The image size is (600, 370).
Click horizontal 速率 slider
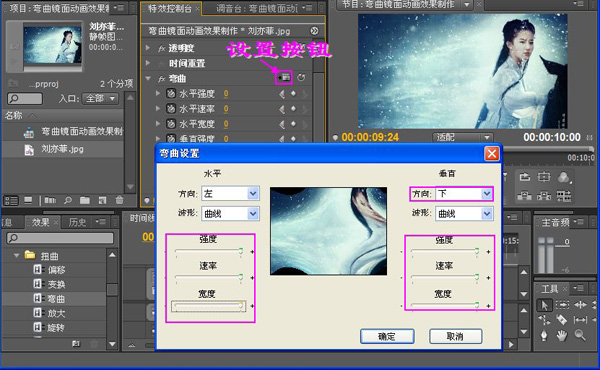click(x=209, y=277)
